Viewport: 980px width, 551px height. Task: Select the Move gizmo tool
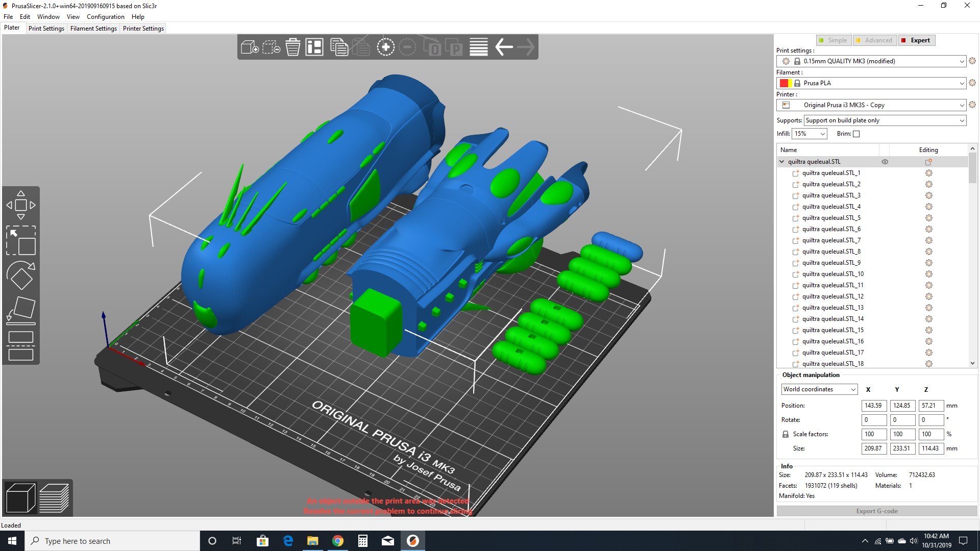tap(21, 205)
